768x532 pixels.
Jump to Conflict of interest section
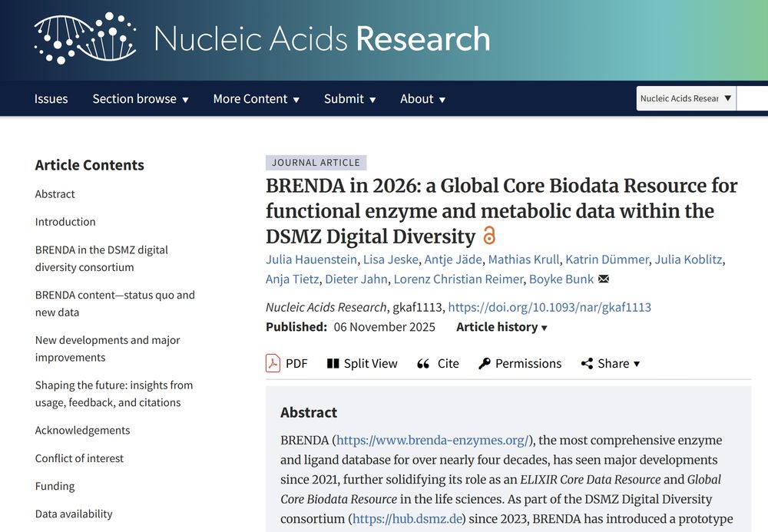coord(79,458)
